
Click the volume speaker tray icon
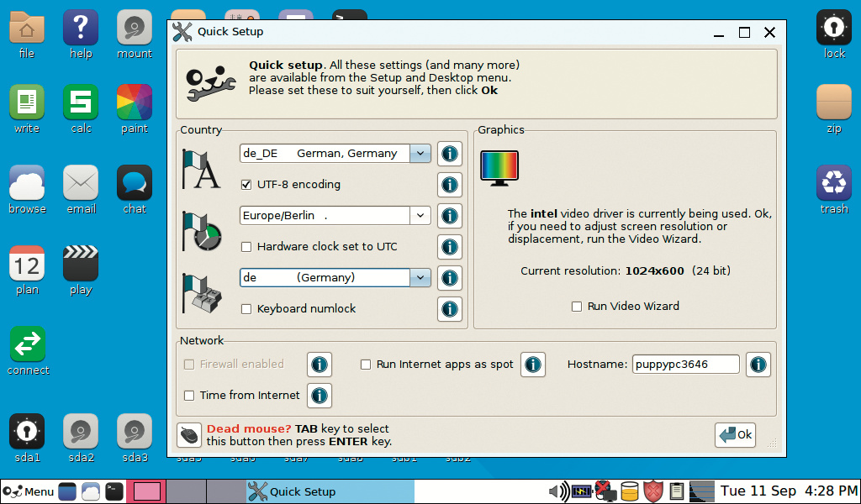(x=559, y=492)
